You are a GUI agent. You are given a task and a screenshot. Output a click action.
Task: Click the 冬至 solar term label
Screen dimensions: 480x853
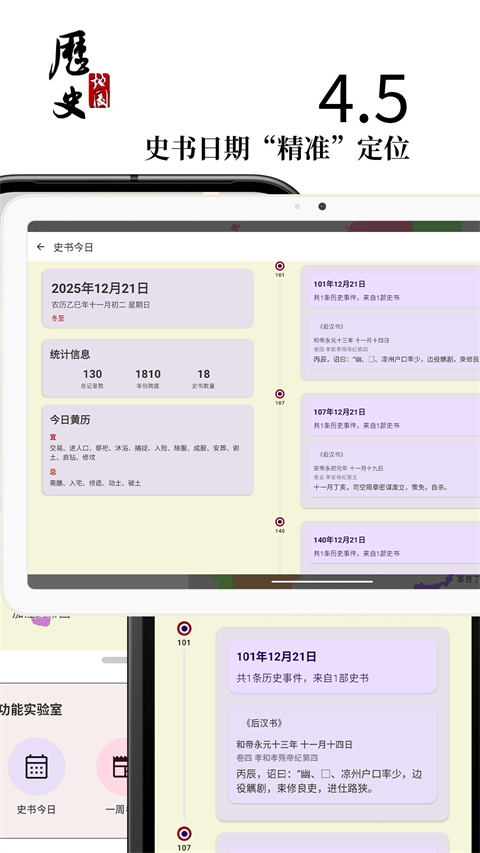[58, 319]
